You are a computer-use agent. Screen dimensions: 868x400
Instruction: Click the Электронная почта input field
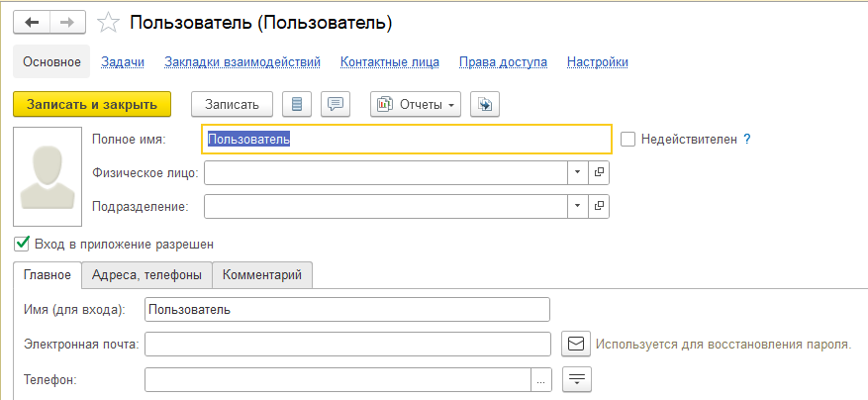346,344
